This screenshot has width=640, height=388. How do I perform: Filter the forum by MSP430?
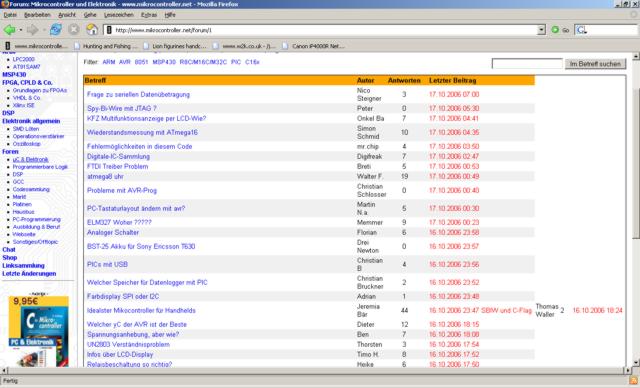pos(164,62)
